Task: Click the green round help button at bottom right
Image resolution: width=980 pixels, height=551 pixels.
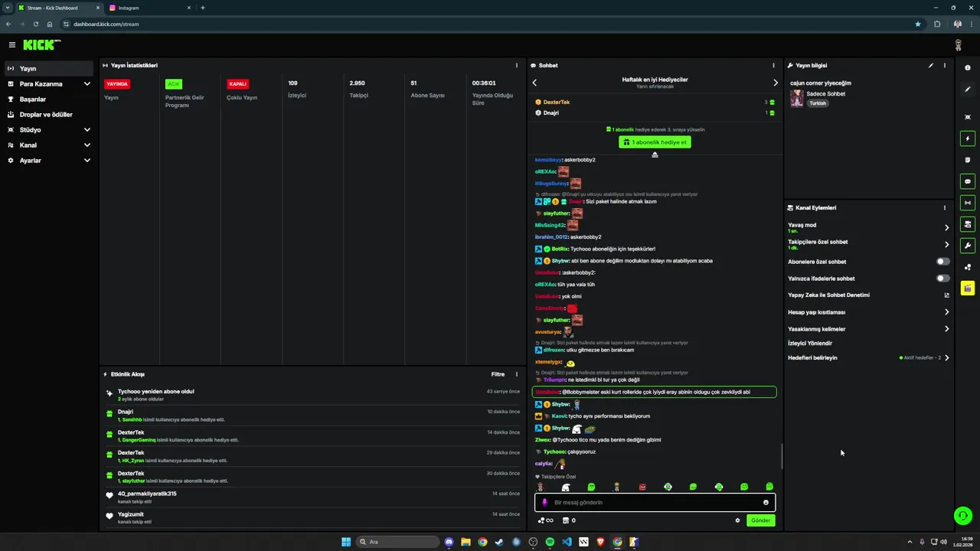Action: click(x=963, y=516)
